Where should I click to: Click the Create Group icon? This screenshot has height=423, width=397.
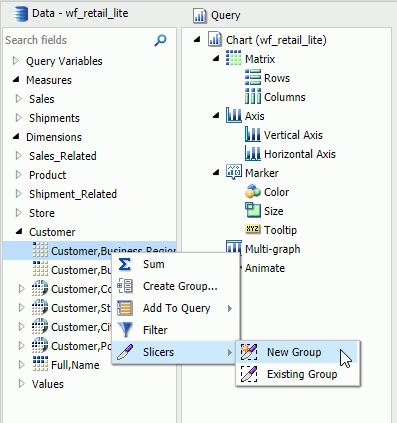(125, 286)
